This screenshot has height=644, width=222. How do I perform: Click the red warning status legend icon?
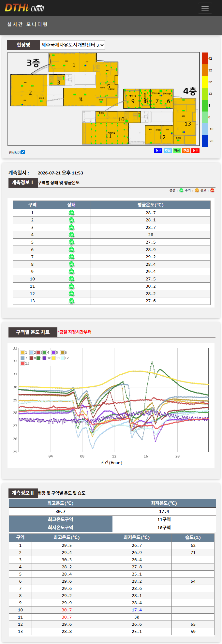(x=212, y=190)
